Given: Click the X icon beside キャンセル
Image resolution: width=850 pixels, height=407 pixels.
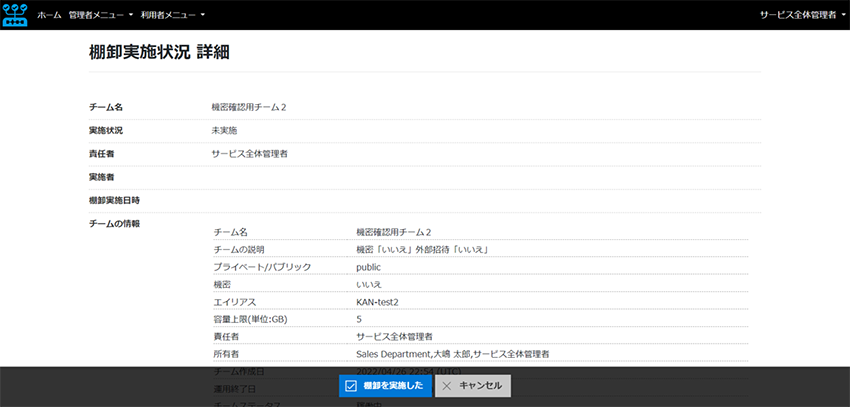Looking at the screenshot, I should [x=446, y=386].
